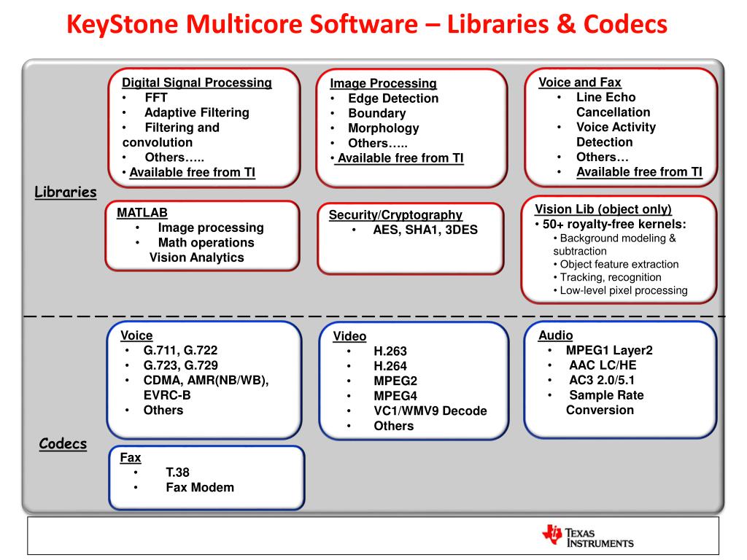Click Others in the Voice codec box
The width and height of the screenshot is (747, 560).
pyautogui.click(x=163, y=410)
